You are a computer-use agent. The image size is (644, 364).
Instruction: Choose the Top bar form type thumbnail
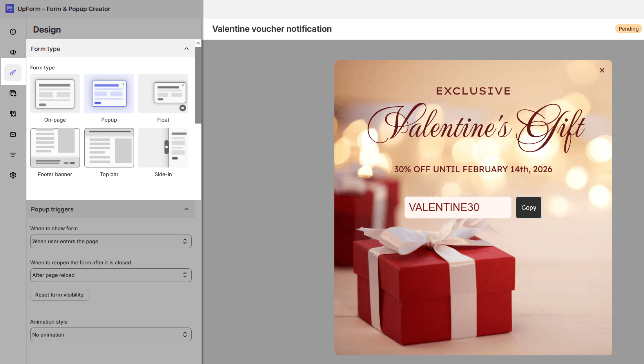tap(109, 148)
